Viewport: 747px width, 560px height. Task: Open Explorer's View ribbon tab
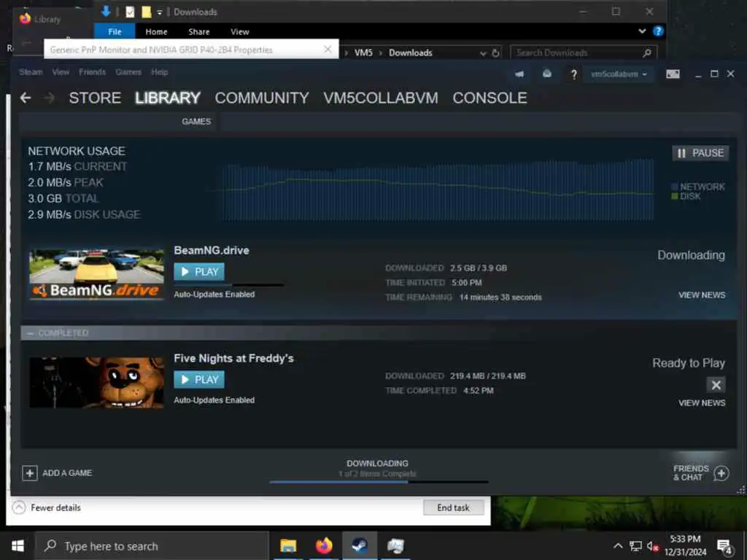239,32
